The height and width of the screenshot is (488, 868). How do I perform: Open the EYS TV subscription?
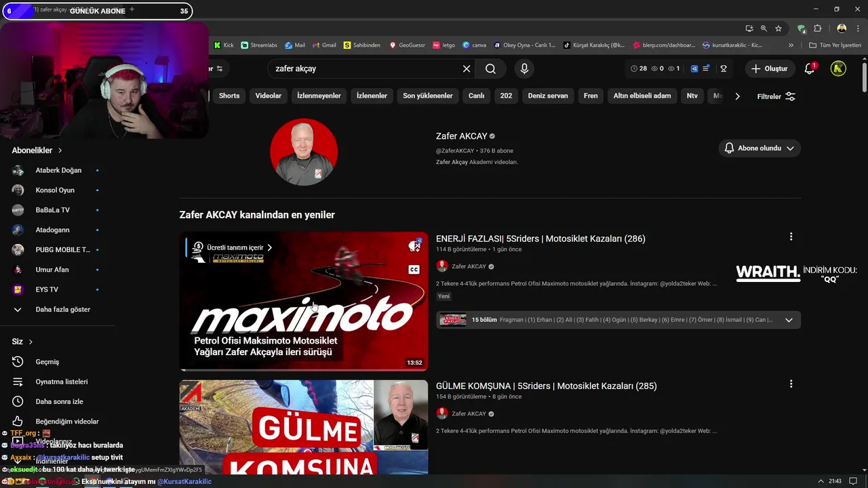click(47, 289)
